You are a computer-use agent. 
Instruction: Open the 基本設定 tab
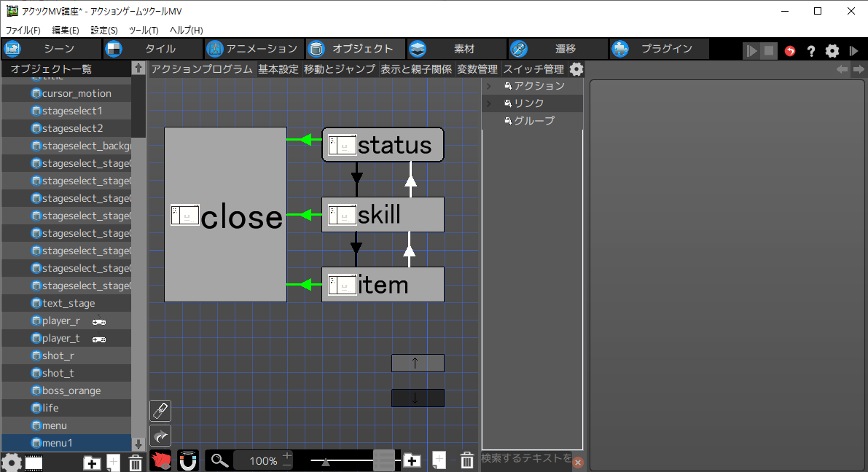278,69
